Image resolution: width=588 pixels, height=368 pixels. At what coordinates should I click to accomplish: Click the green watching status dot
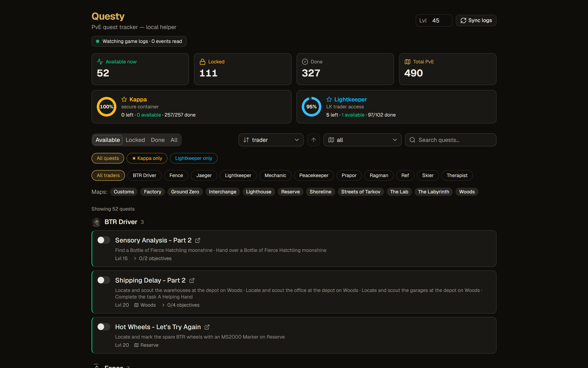coord(97,41)
